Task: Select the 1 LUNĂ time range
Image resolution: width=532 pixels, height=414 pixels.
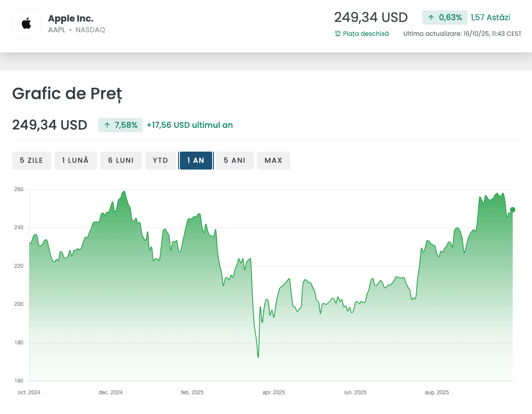Action: pyautogui.click(x=75, y=161)
